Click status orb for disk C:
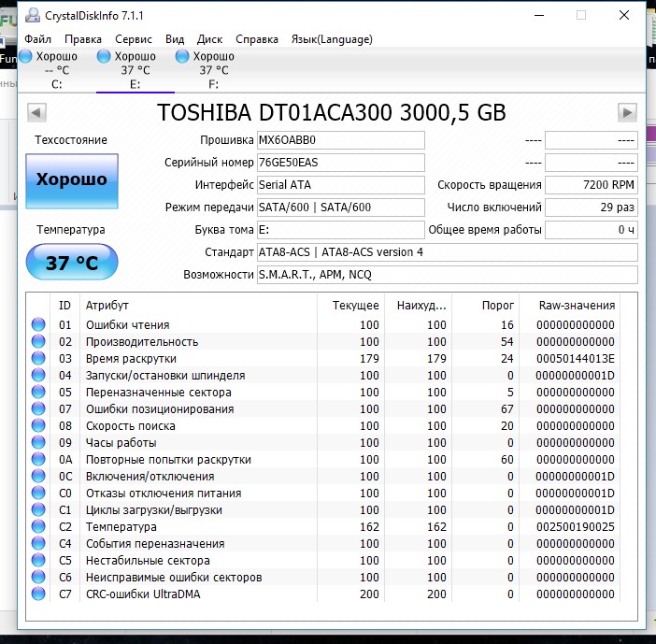Image resolution: width=656 pixels, height=644 pixels. click(x=25, y=56)
